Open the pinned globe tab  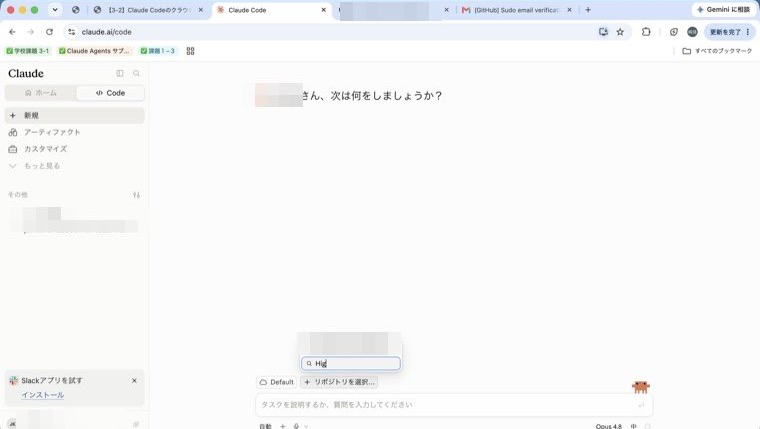(x=75, y=10)
